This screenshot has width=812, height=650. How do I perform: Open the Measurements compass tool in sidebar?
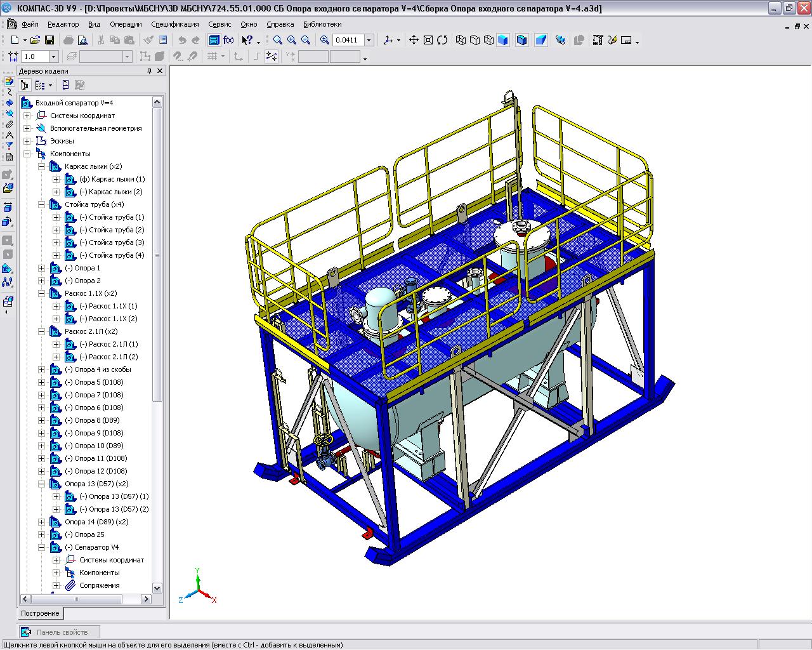click(8, 135)
